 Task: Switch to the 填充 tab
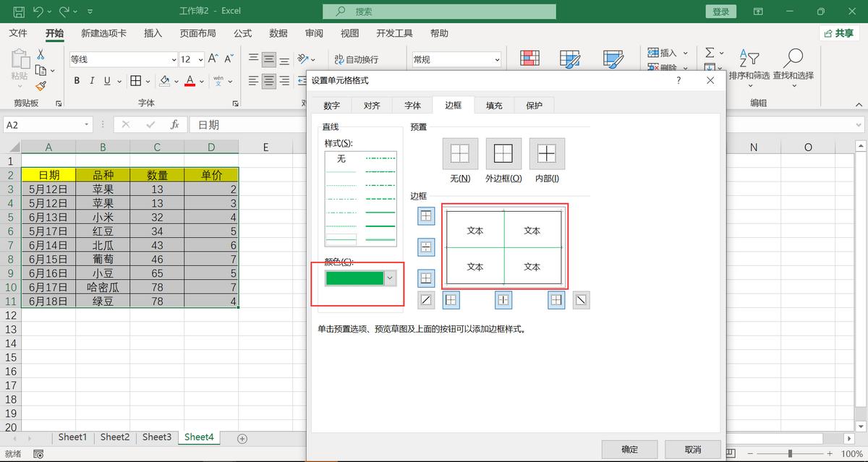tap(493, 105)
